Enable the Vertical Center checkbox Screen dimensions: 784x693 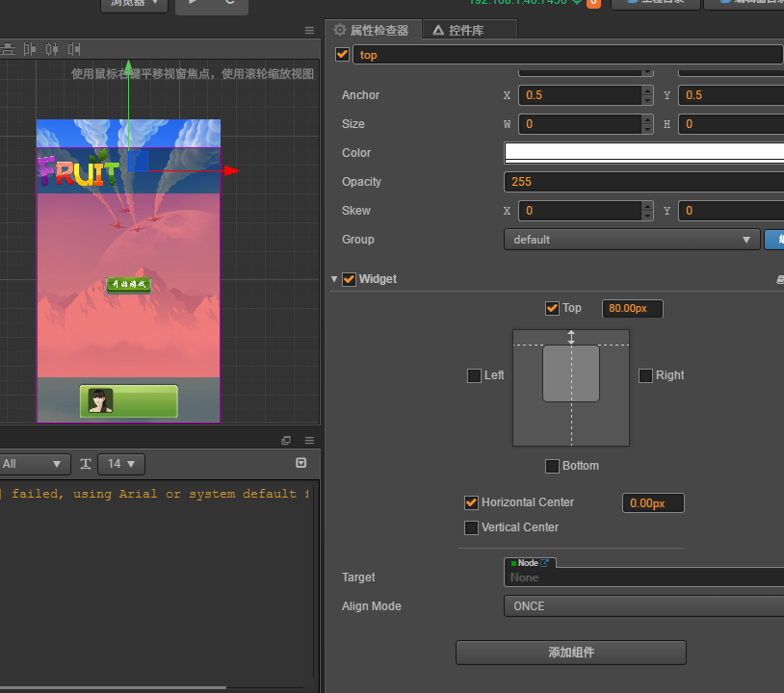tap(471, 527)
